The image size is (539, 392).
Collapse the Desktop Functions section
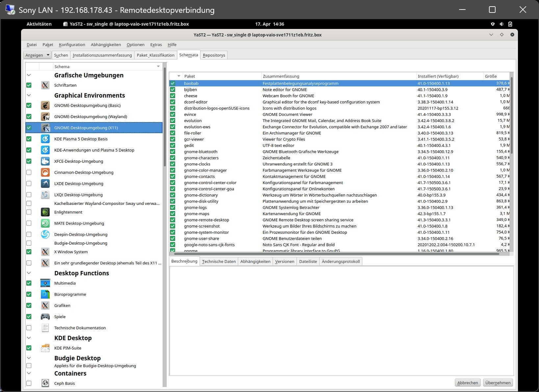point(29,273)
